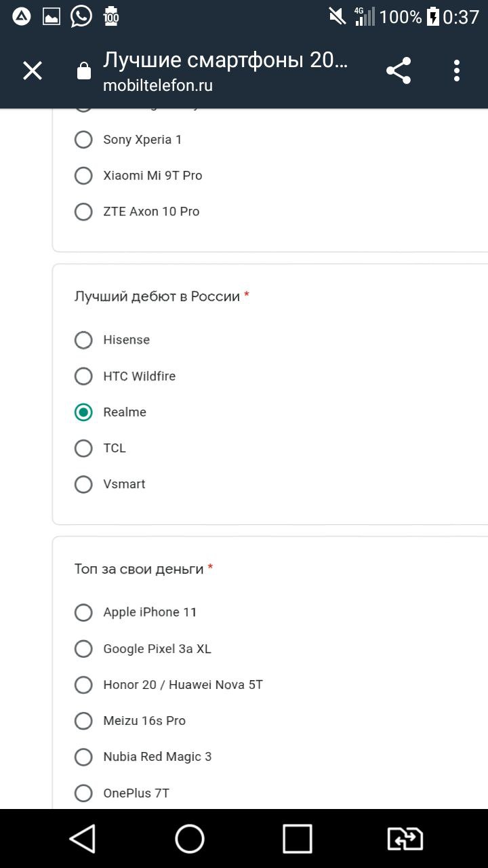
Task: Tap the selected Realme radio button
Action: click(83, 412)
